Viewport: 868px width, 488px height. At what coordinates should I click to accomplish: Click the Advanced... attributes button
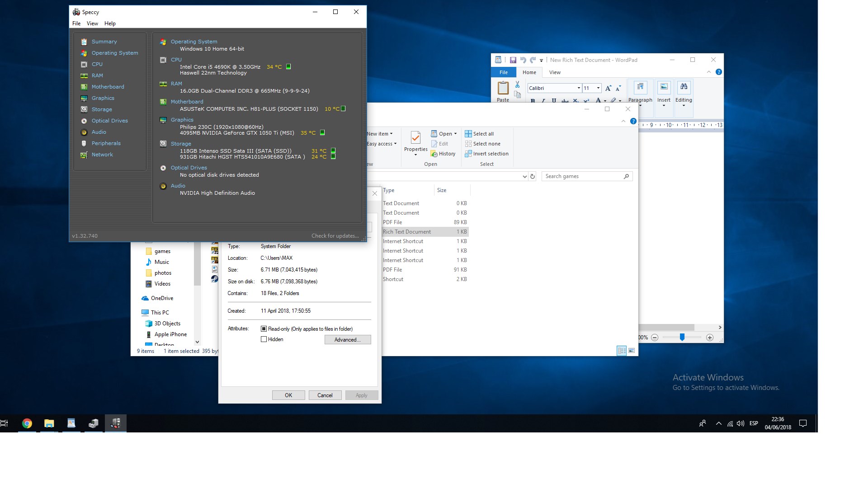coord(348,340)
